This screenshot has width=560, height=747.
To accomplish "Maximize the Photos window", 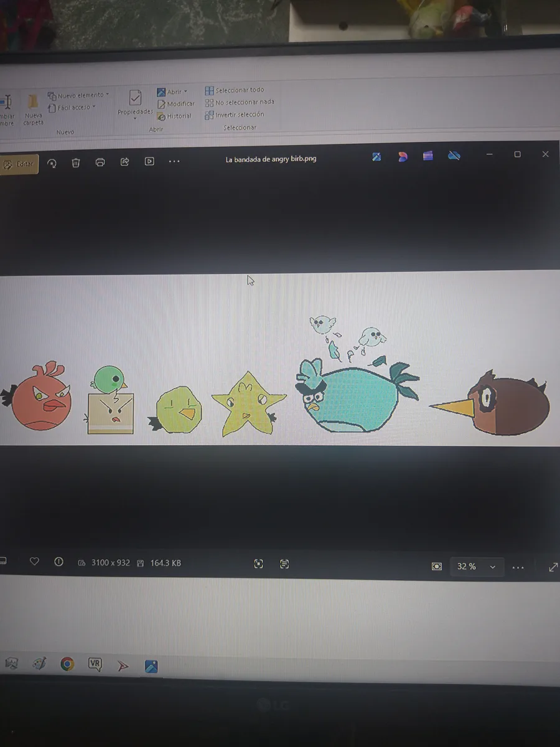I will pyautogui.click(x=517, y=154).
